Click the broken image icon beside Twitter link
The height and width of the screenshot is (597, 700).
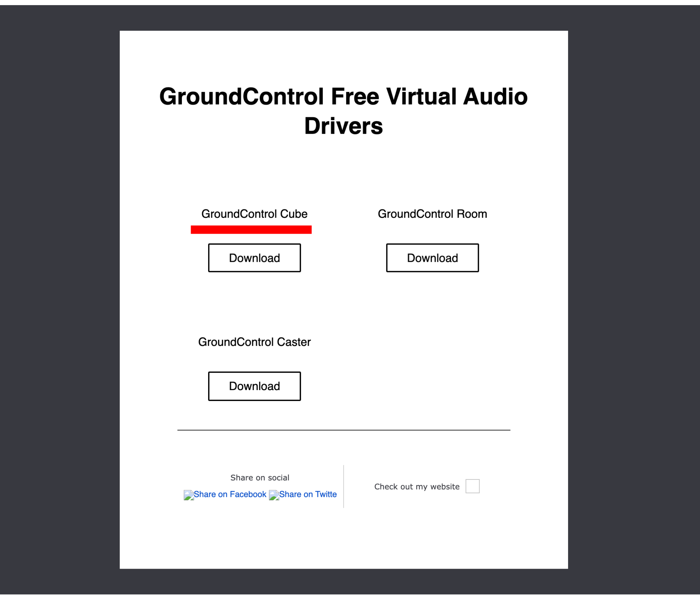(273, 494)
